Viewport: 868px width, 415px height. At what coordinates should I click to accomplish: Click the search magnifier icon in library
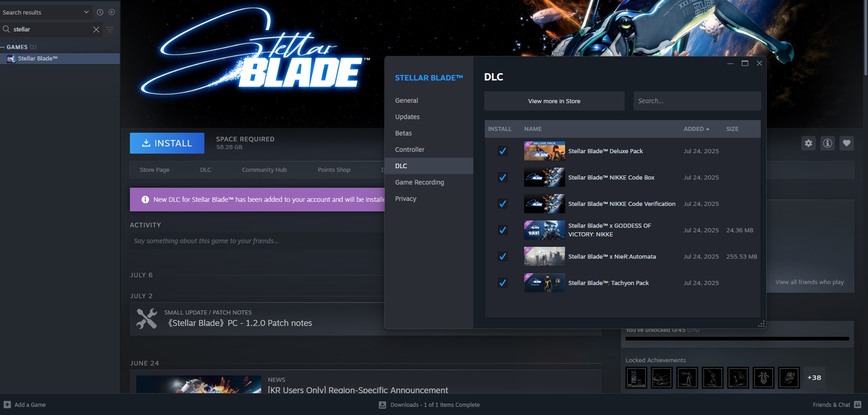(6, 29)
